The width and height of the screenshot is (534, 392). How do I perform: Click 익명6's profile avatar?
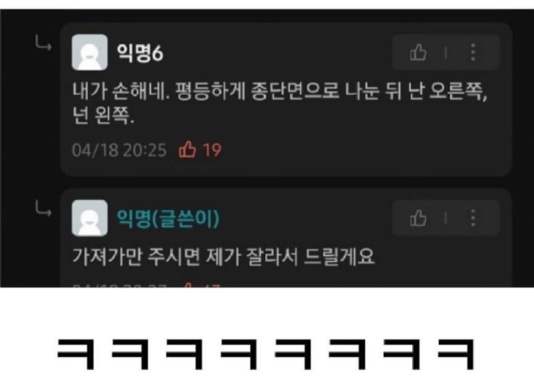pyautogui.click(x=90, y=52)
